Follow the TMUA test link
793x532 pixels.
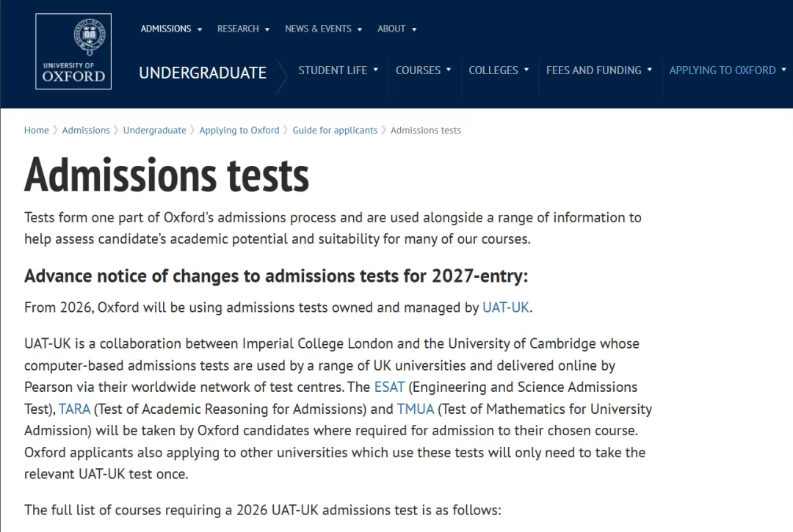416,409
